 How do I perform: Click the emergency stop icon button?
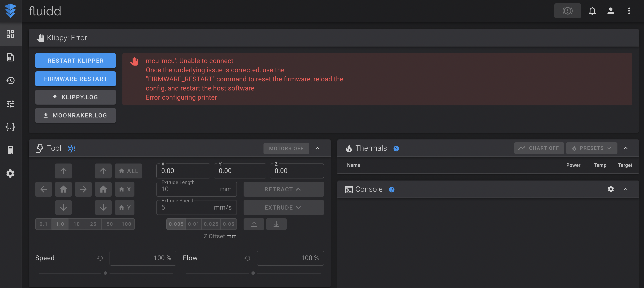tap(567, 11)
